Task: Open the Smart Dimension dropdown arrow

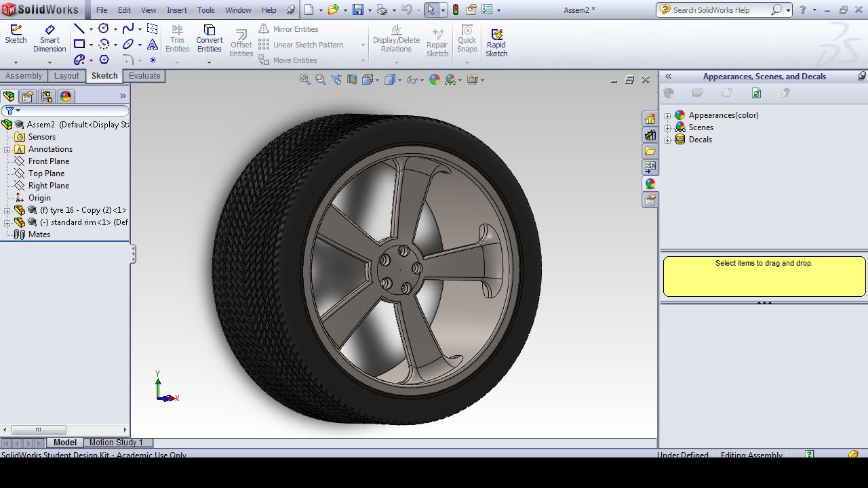Action: [50, 62]
